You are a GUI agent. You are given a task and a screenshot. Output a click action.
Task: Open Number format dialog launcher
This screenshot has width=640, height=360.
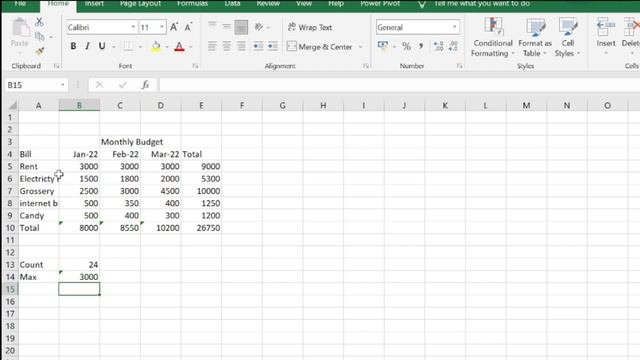[459, 66]
